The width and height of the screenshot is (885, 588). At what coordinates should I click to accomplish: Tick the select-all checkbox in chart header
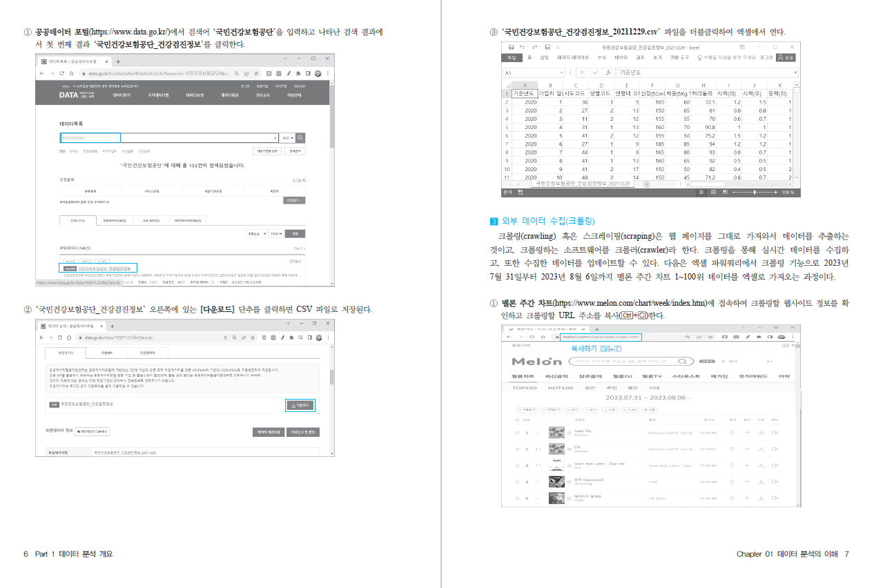point(517,419)
